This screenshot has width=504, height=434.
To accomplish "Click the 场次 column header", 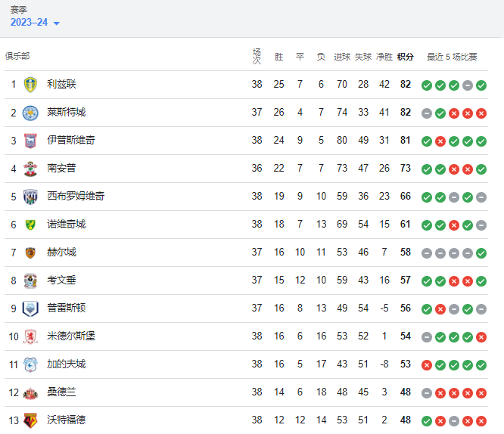I will click(257, 56).
